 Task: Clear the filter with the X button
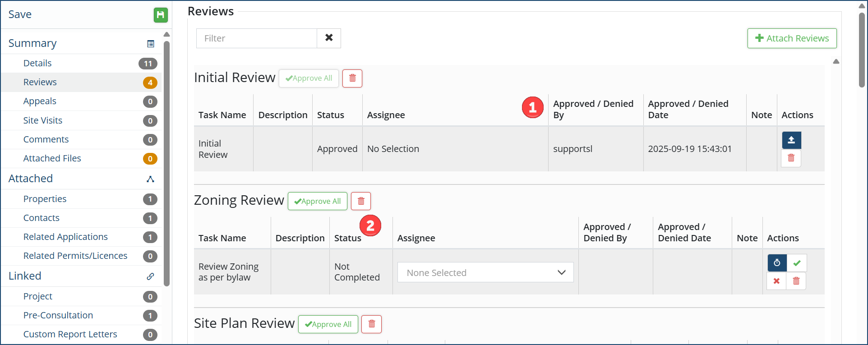tap(329, 38)
